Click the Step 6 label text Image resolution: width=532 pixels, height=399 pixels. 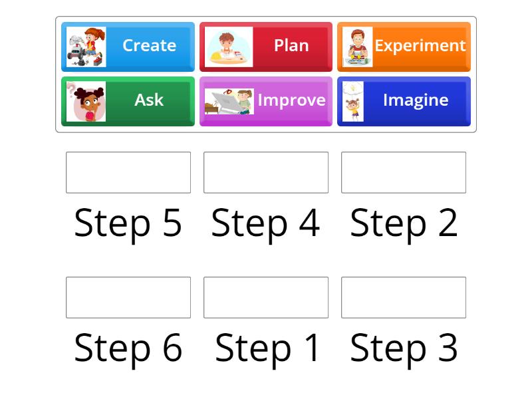(128, 346)
